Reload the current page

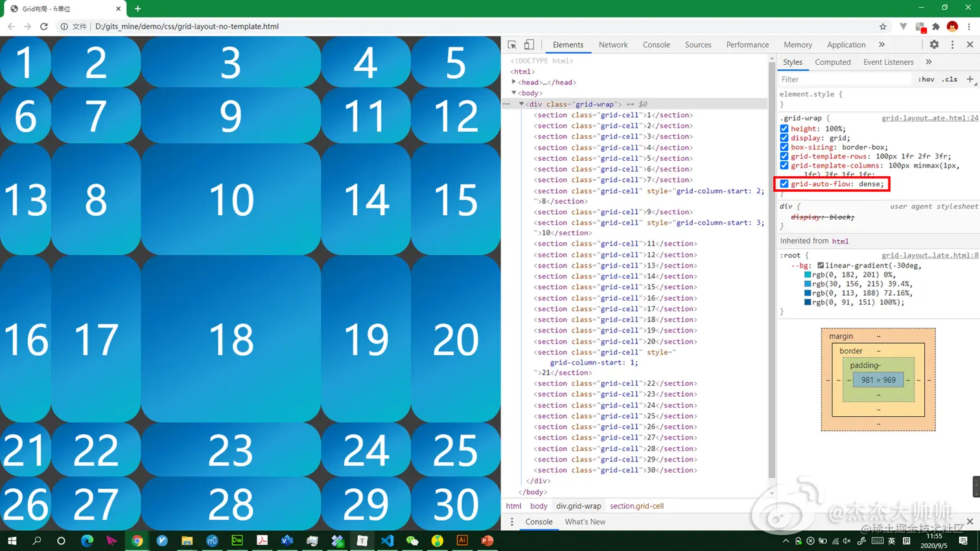click(x=44, y=27)
